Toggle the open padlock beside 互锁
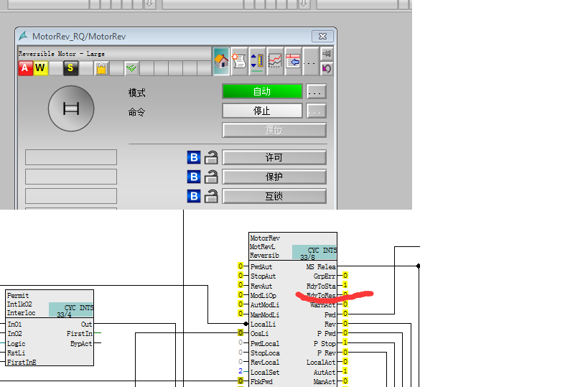The height and width of the screenshot is (387, 588). (x=211, y=196)
